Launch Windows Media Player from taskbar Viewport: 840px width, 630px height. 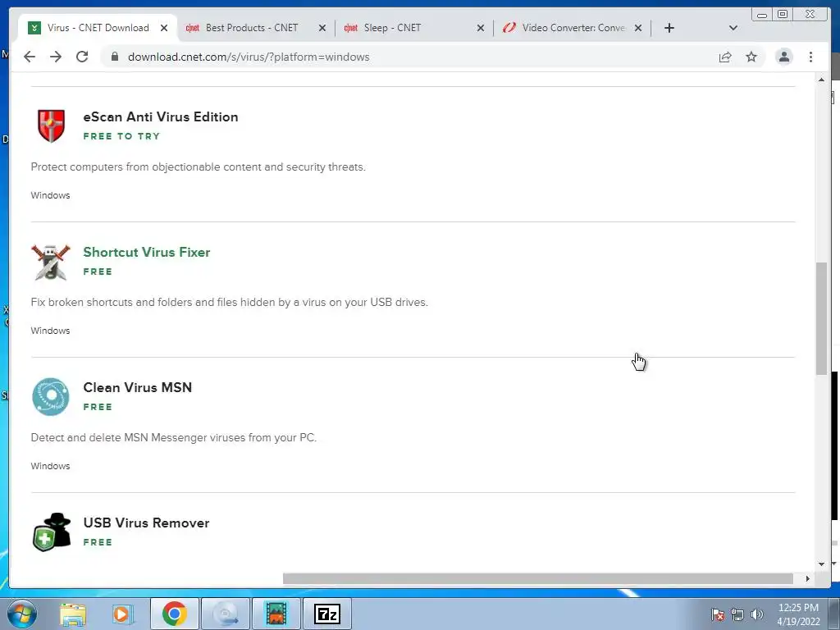[x=122, y=614]
